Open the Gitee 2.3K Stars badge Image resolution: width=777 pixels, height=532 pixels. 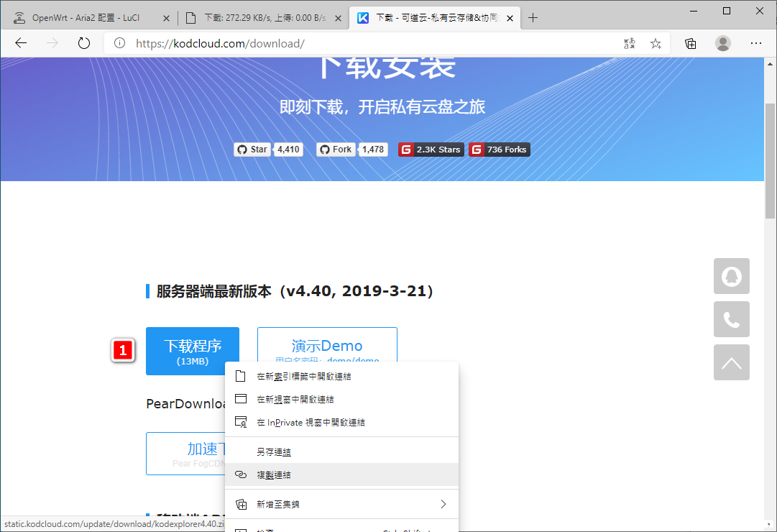[431, 150]
